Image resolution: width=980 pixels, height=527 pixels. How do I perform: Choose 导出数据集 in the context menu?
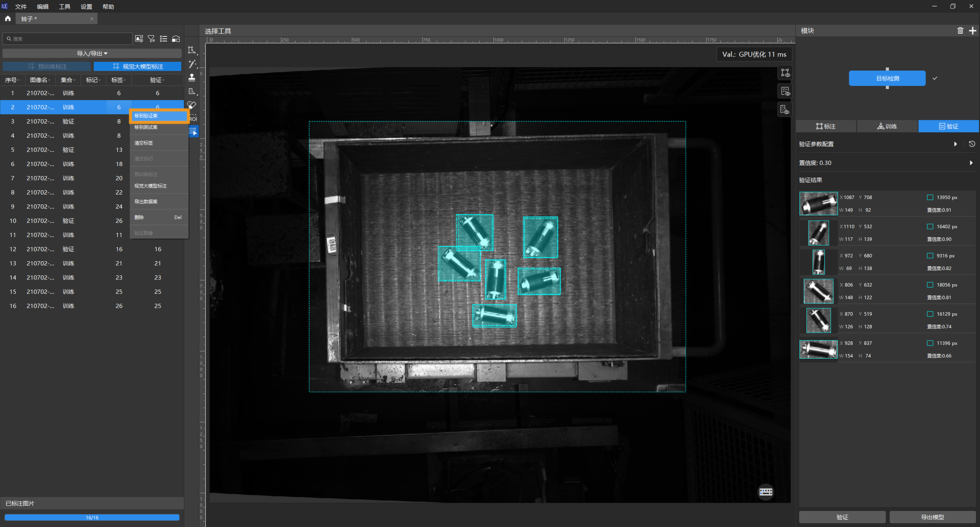[x=159, y=202]
